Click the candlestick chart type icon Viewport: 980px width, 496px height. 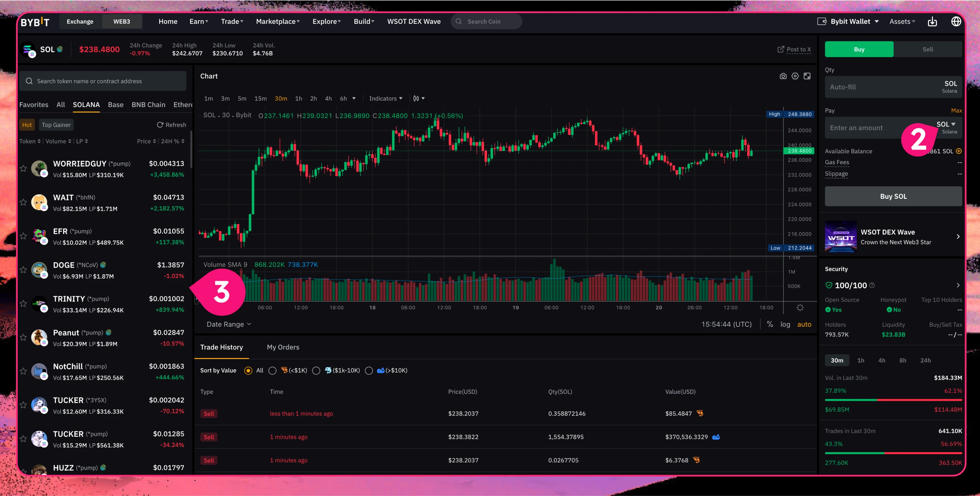[x=416, y=99]
